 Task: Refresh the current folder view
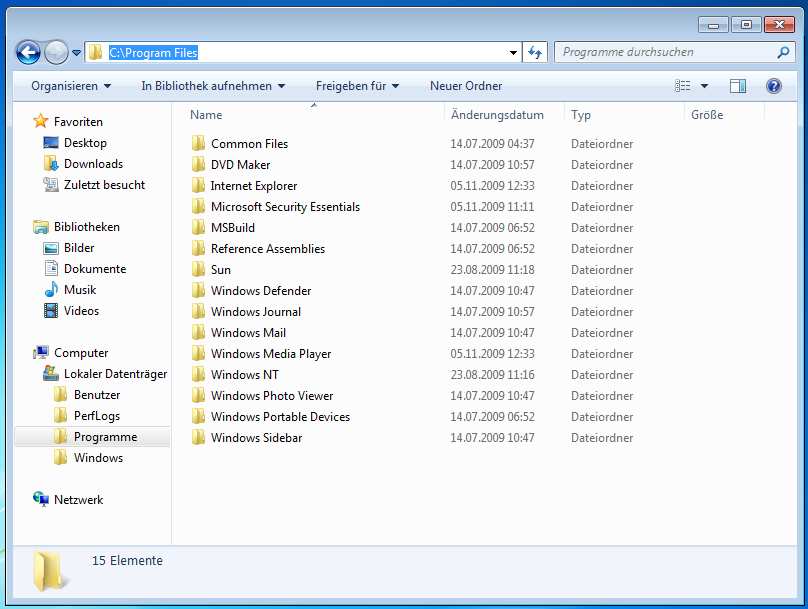point(535,52)
